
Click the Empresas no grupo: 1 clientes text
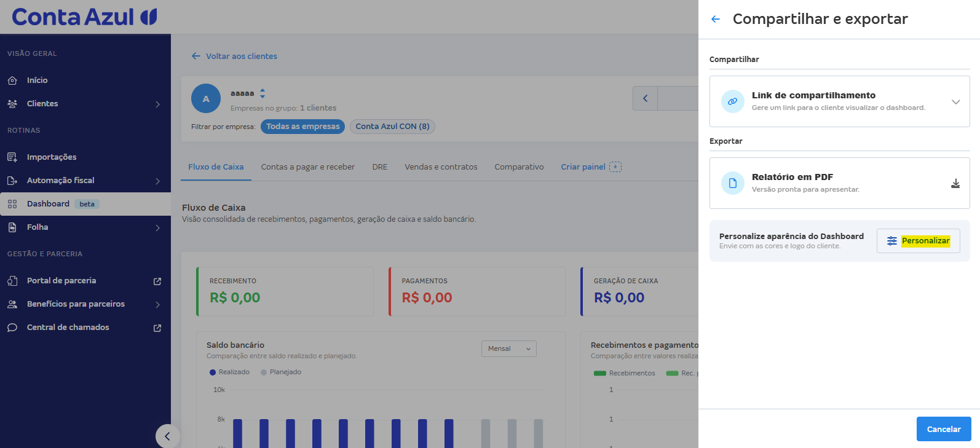(283, 108)
